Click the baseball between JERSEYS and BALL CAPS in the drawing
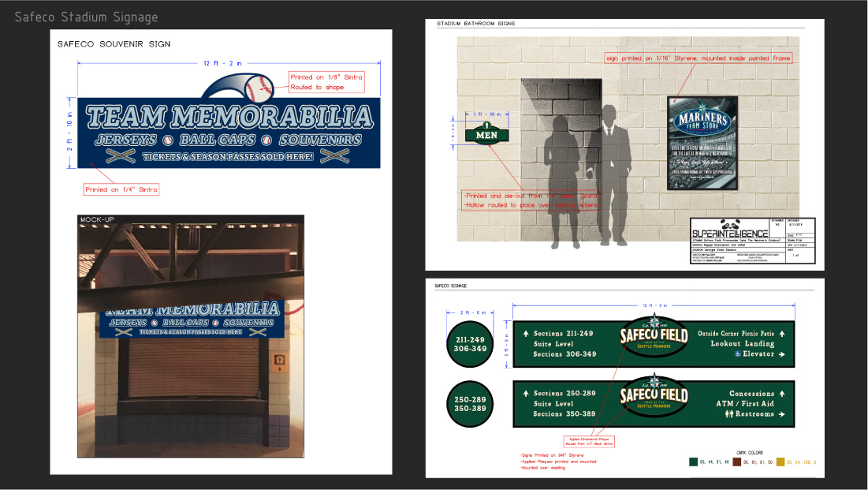 (168, 140)
